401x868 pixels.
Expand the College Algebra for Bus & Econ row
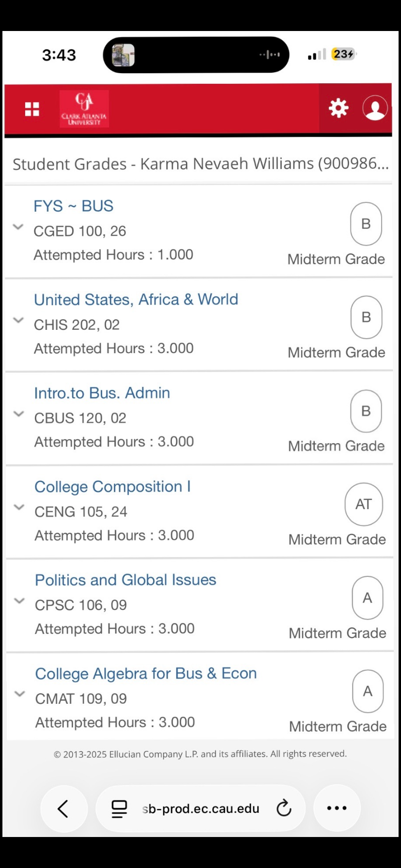pyautogui.click(x=19, y=694)
